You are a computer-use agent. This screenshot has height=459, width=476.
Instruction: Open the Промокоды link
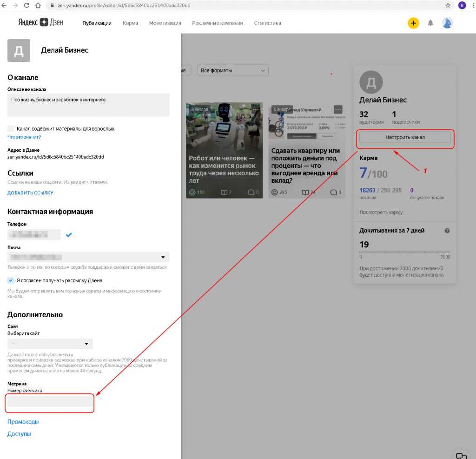click(x=23, y=422)
